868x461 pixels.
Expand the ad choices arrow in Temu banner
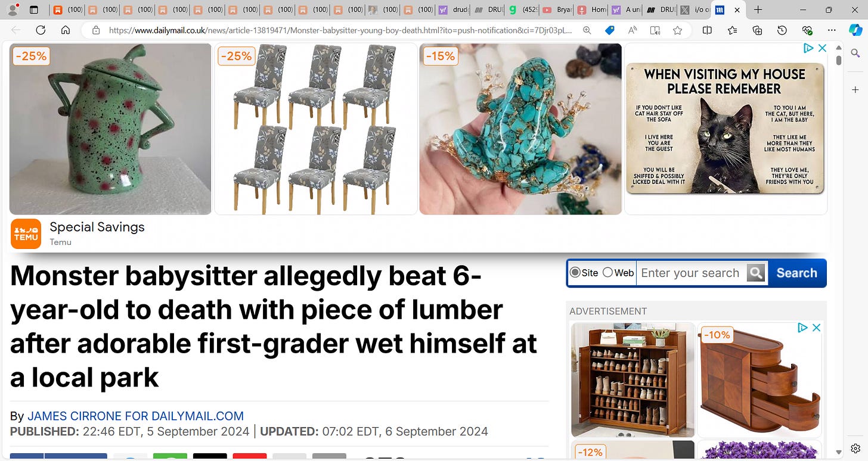(808, 48)
